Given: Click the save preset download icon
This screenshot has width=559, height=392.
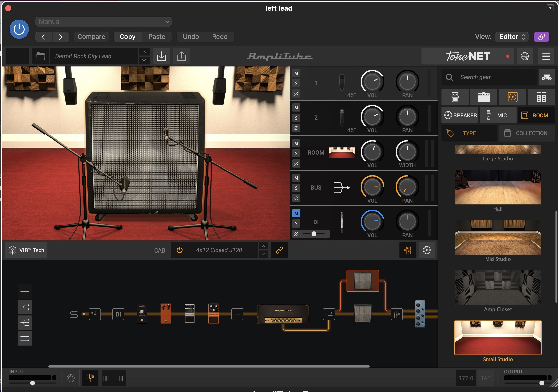Looking at the screenshot, I should [161, 56].
